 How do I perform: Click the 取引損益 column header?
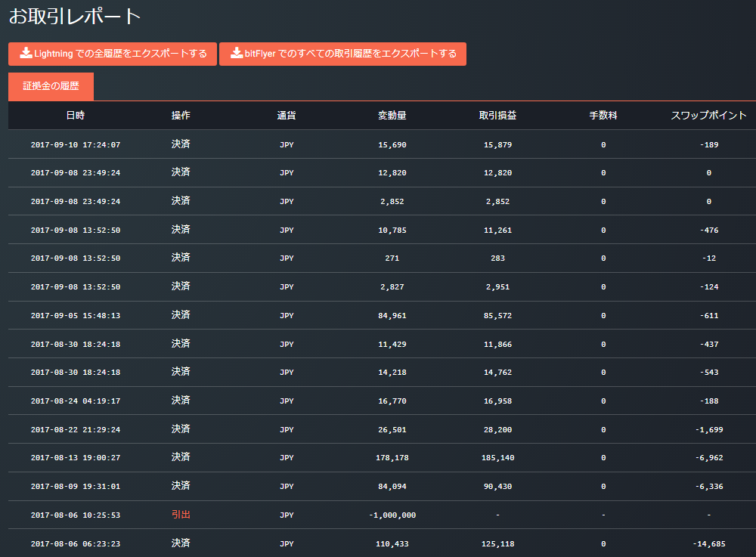(497, 116)
